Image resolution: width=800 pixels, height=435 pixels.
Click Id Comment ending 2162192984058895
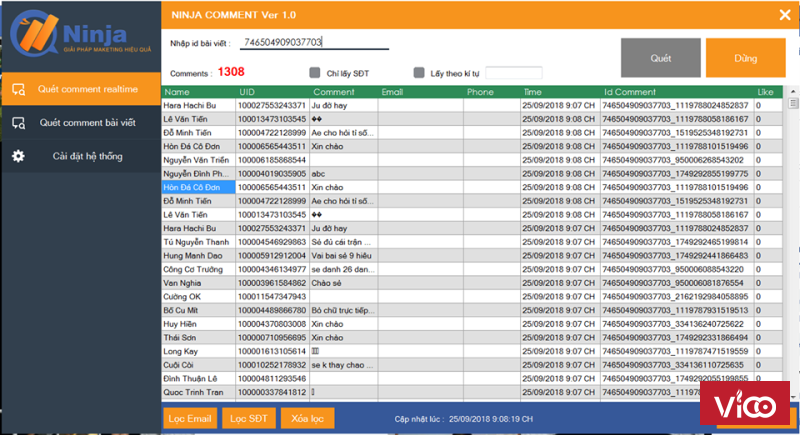pos(677,297)
